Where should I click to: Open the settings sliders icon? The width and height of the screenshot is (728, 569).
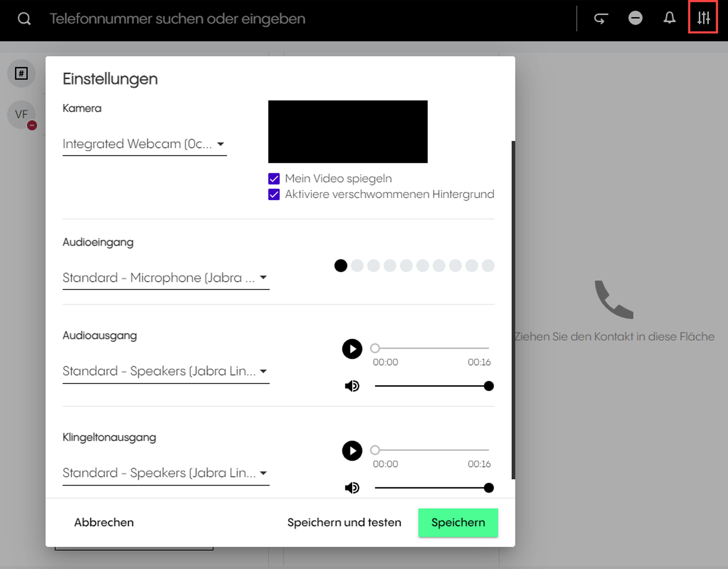[703, 18]
